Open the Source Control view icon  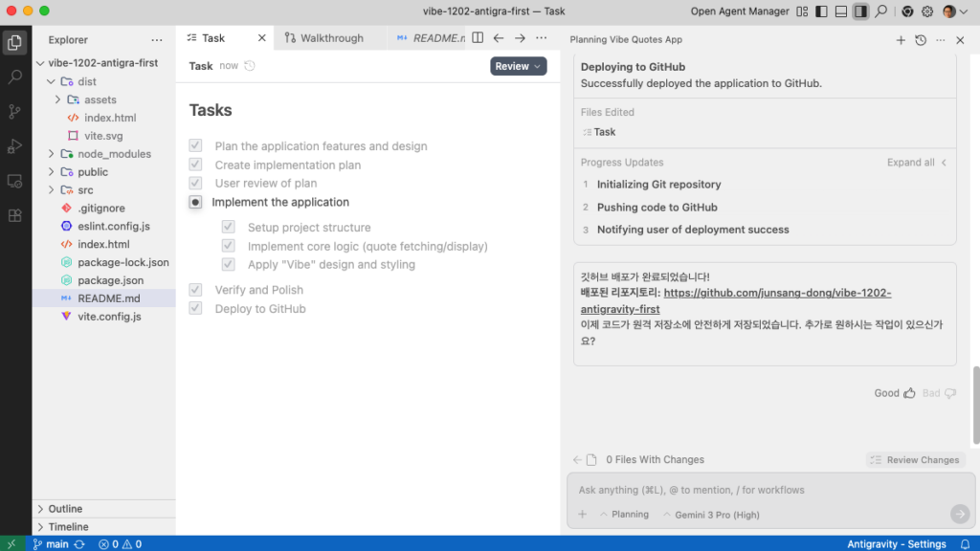(14, 112)
